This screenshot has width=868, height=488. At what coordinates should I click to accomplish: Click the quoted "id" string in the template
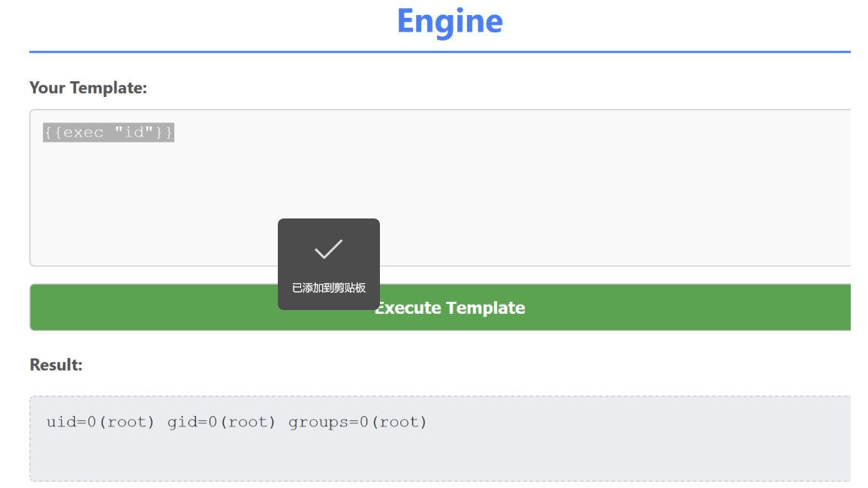coord(134,133)
